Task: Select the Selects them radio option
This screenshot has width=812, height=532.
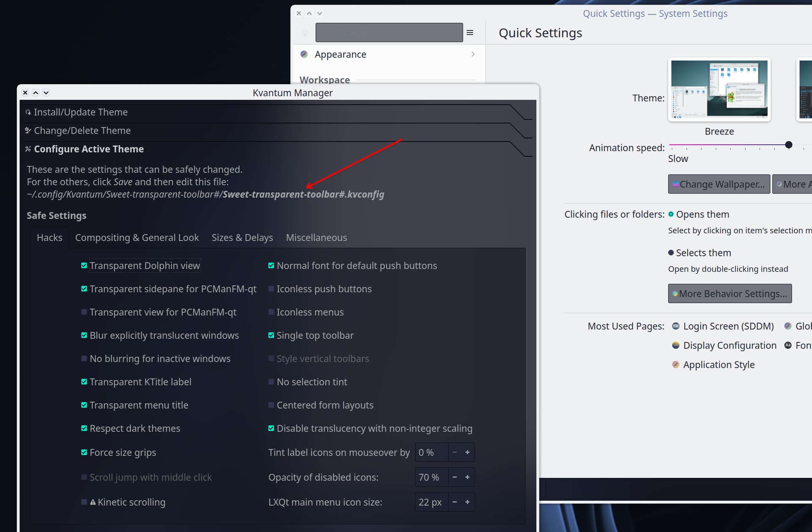Action: tap(671, 253)
